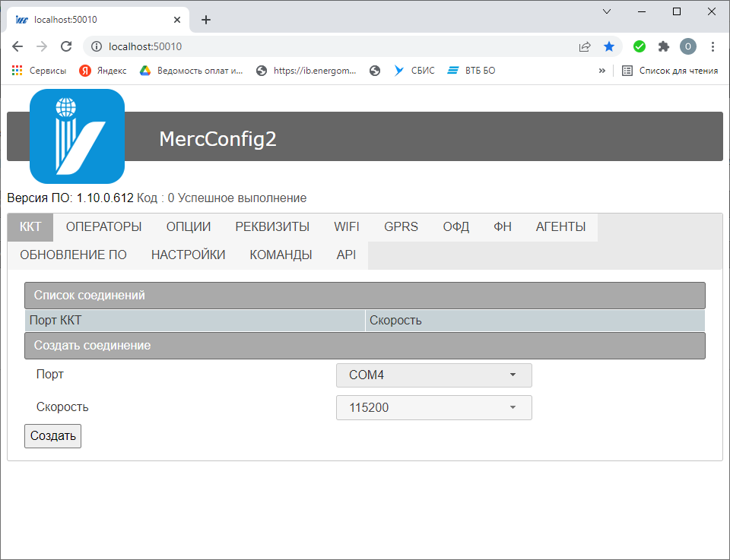Open the НАСТРОЙКИ tab
The height and width of the screenshot is (560, 730).
point(188,255)
